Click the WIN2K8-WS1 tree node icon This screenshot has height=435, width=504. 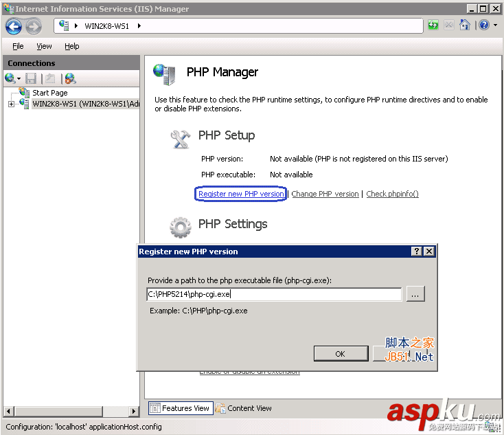25,104
